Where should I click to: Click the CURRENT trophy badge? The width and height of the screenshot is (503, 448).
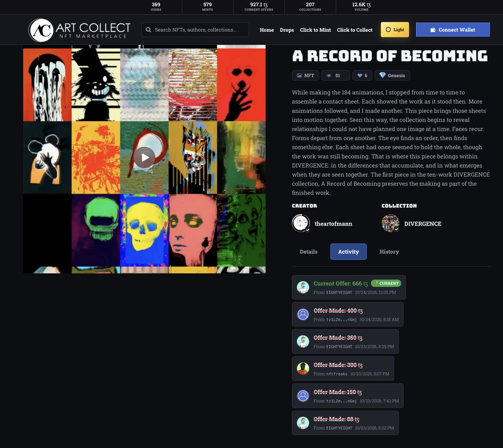(x=386, y=283)
